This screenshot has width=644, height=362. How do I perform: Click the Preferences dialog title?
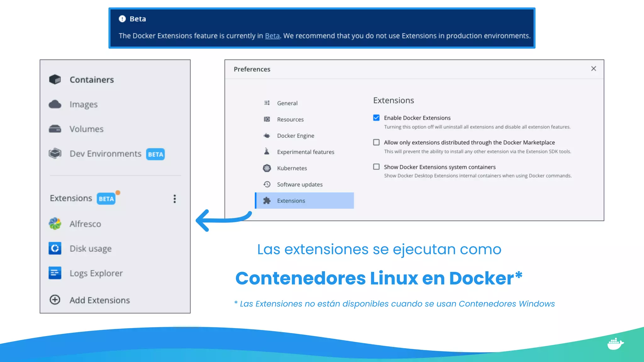pos(252,69)
